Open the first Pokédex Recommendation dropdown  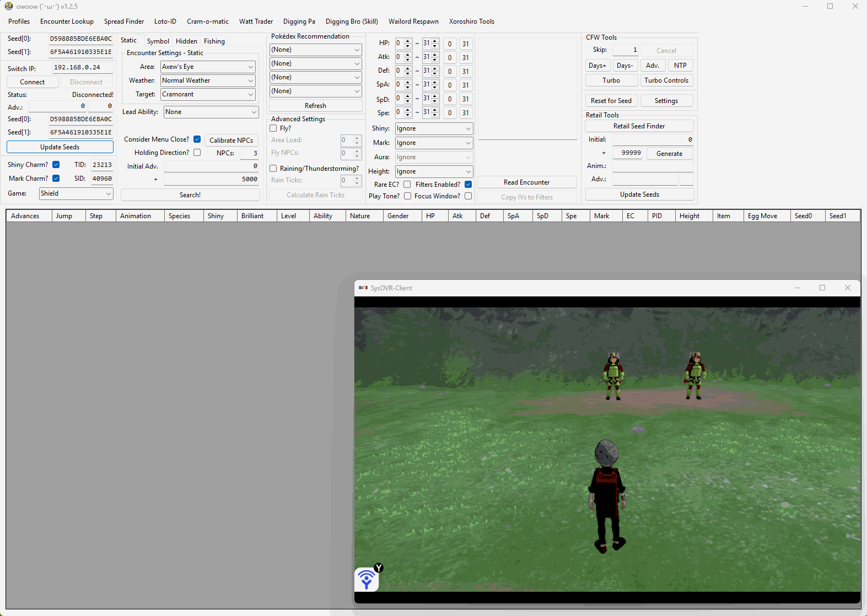point(315,50)
